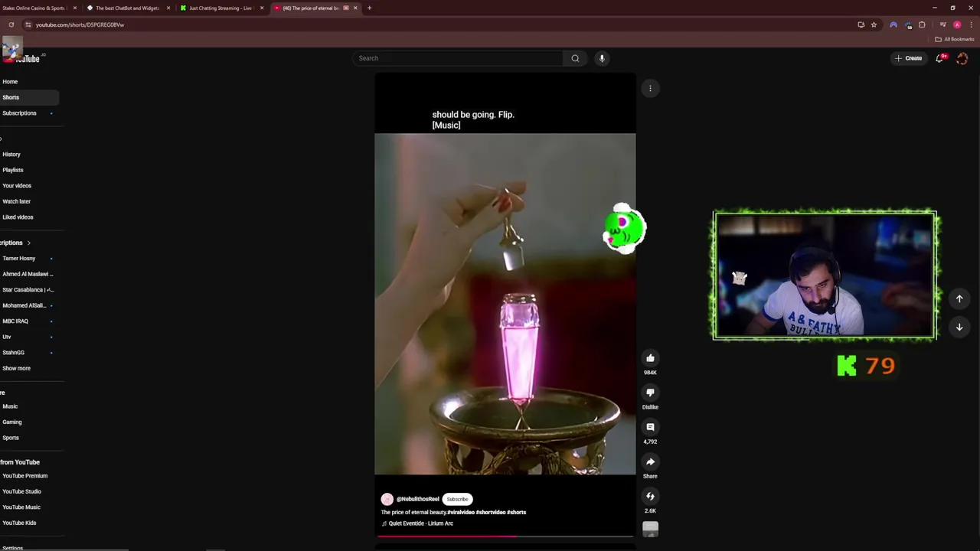Close the Just Chatting Streaming tab

coord(262,8)
